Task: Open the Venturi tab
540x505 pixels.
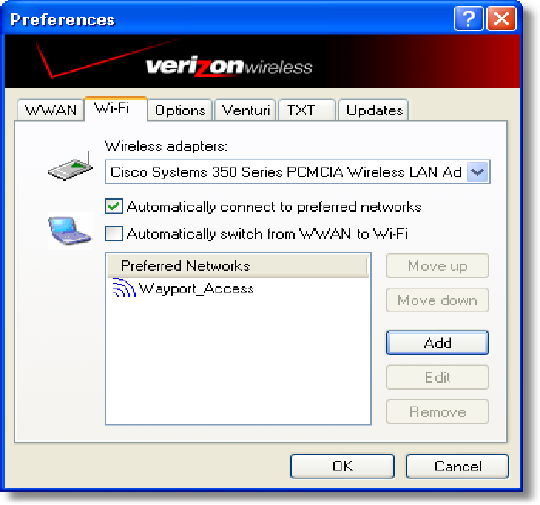Action: point(246,110)
